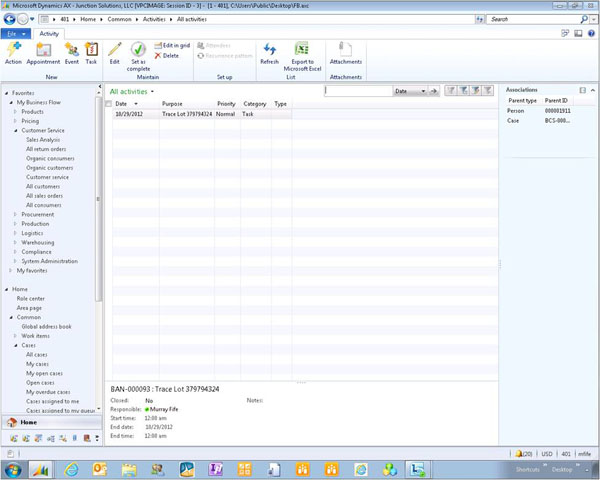
Task: Refresh the activities list
Action: [x=269, y=52]
